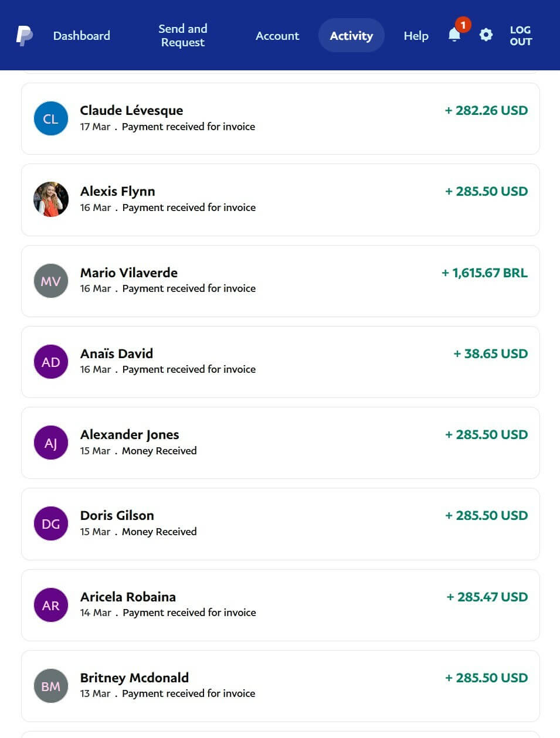
Task: Select Aricela Robaina's 285.47 USD amount
Action: [x=487, y=597]
